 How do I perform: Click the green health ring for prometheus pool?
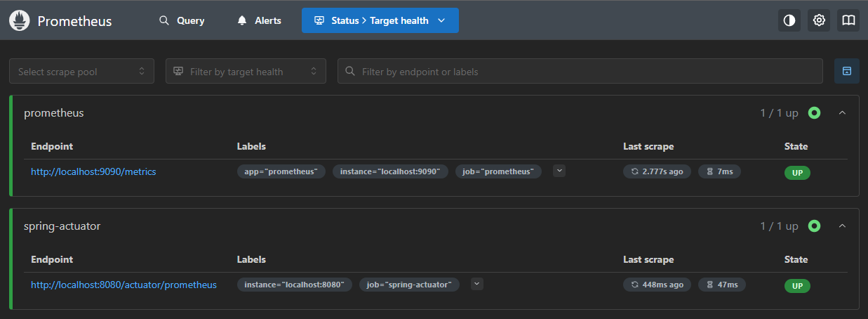point(814,112)
